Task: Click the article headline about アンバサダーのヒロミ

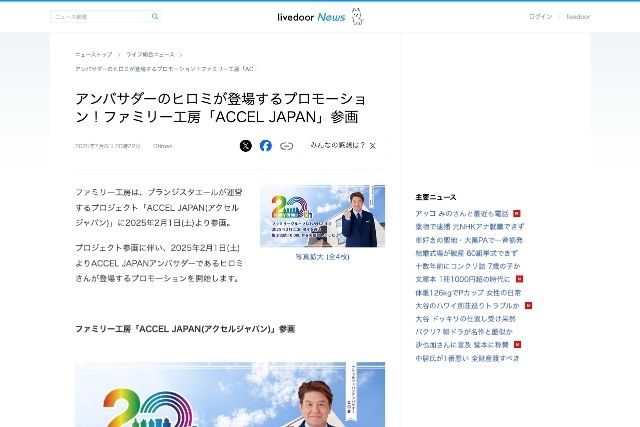Action: [220, 108]
